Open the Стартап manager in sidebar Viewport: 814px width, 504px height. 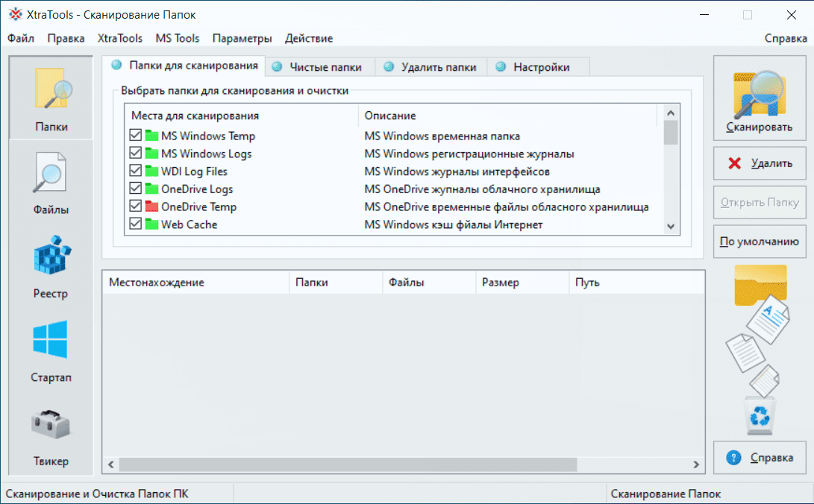point(51,351)
